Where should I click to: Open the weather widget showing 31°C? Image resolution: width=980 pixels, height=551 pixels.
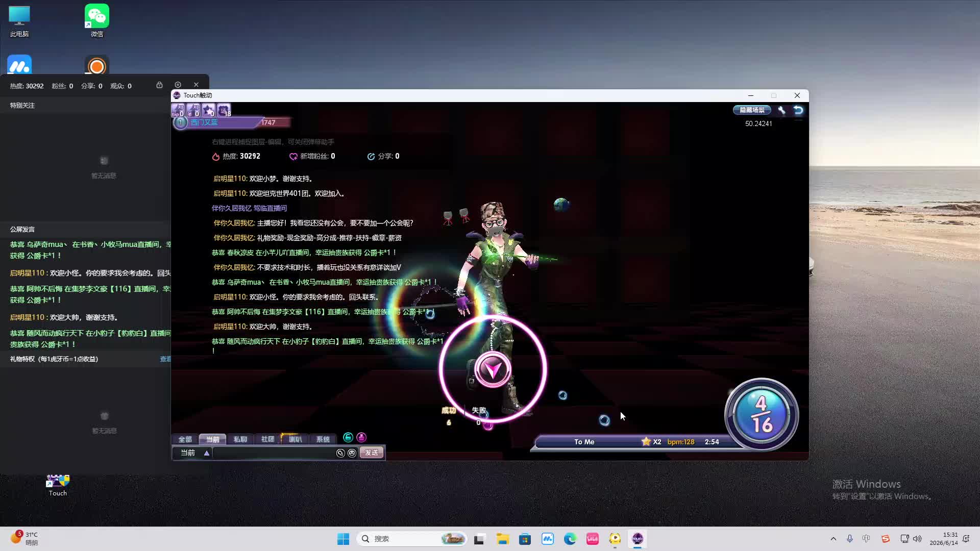[24, 539]
